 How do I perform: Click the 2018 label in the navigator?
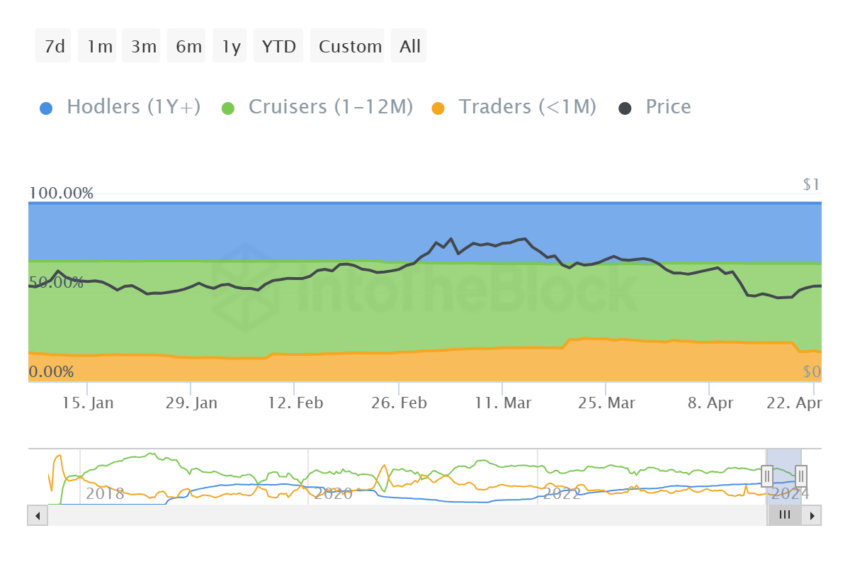[104, 493]
